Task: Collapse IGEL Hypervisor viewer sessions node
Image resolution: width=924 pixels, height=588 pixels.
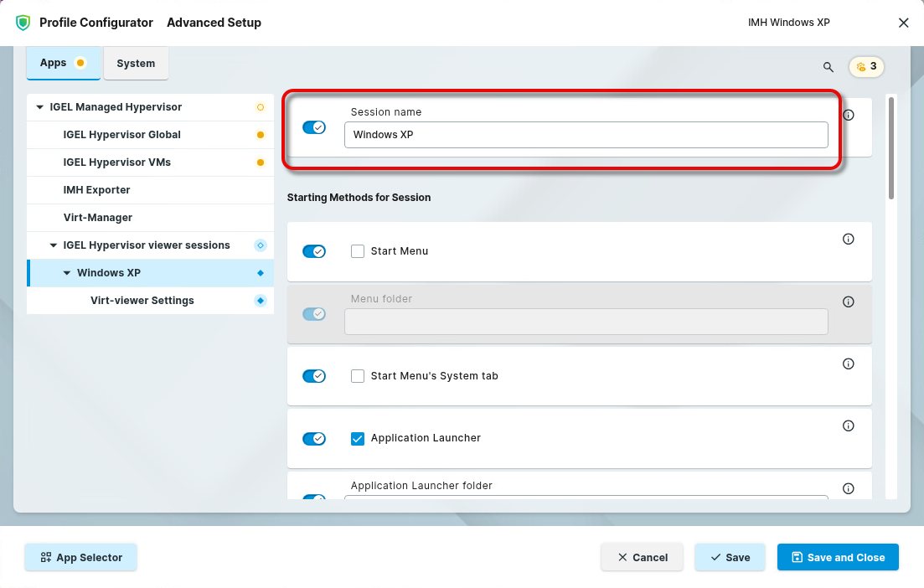Action: 54,245
